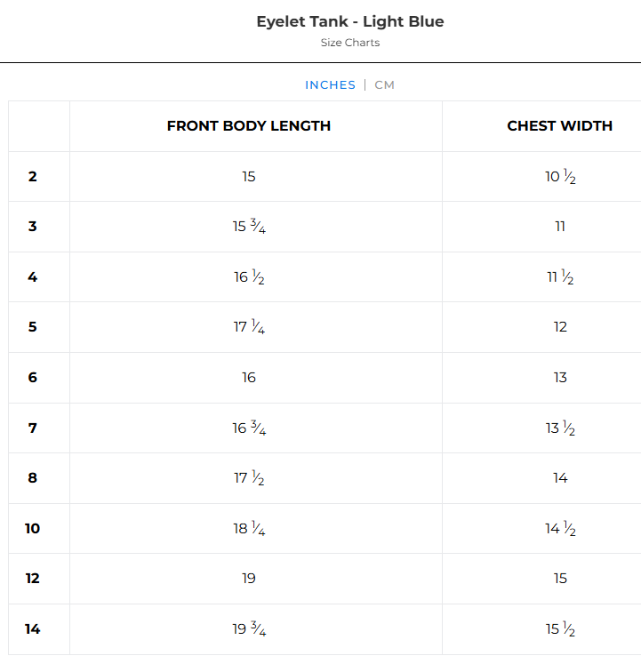Click the Size Charts subtitle text
The height and width of the screenshot is (672, 641).
coord(350,43)
